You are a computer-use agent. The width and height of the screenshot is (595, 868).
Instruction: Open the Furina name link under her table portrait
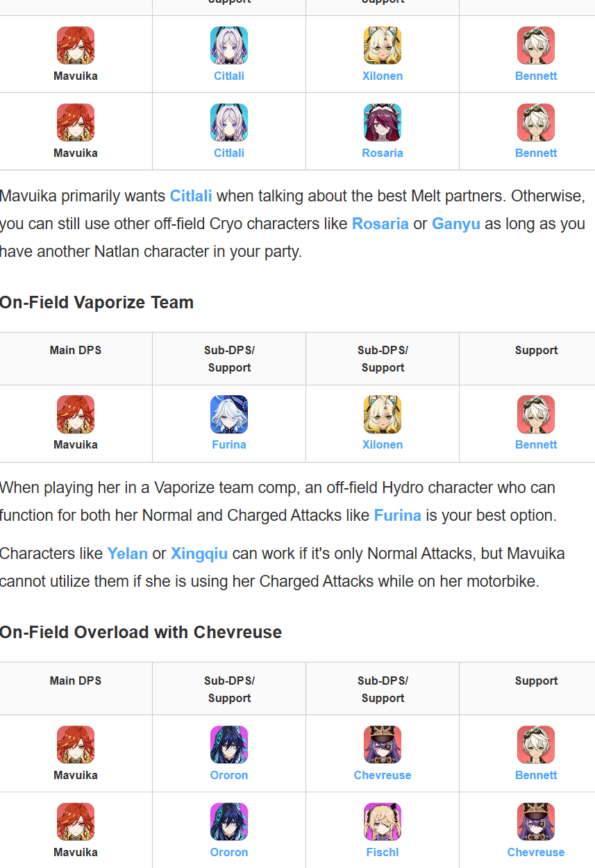point(229,444)
